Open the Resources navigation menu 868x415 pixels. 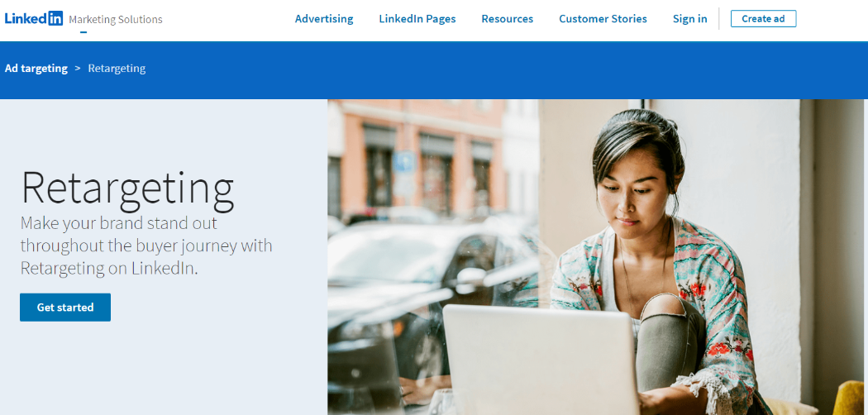pos(507,19)
